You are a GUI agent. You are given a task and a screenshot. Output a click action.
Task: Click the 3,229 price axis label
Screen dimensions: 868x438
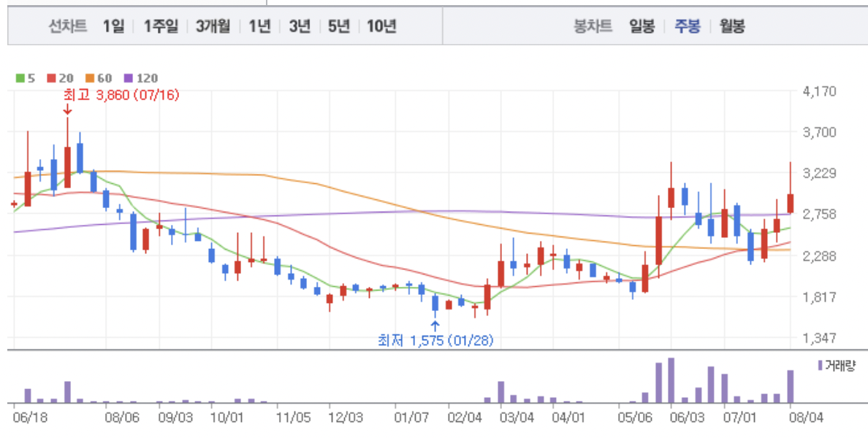(x=820, y=174)
